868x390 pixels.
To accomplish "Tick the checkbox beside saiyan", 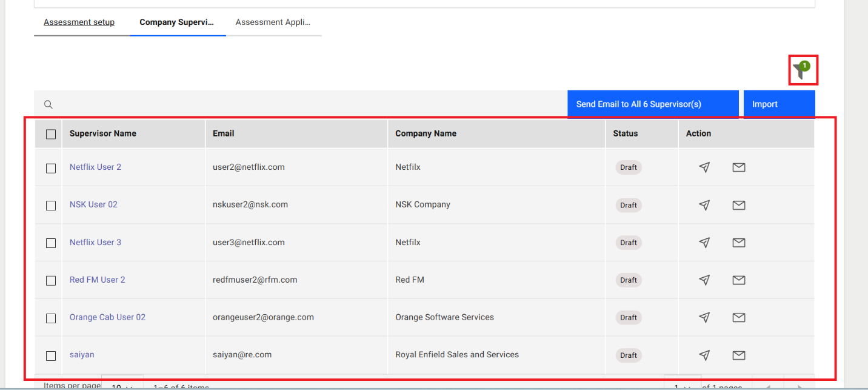I will click(51, 355).
